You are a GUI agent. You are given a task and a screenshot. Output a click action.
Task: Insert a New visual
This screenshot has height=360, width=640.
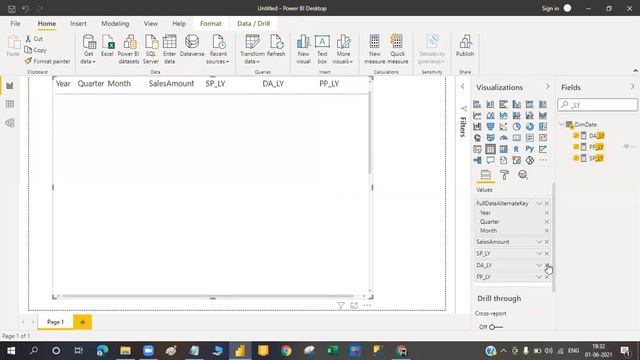pos(303,49)
